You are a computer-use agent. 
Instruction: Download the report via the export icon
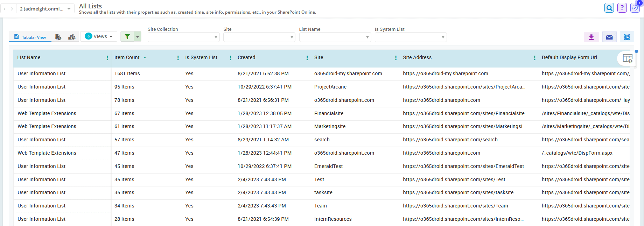[591, 37]
